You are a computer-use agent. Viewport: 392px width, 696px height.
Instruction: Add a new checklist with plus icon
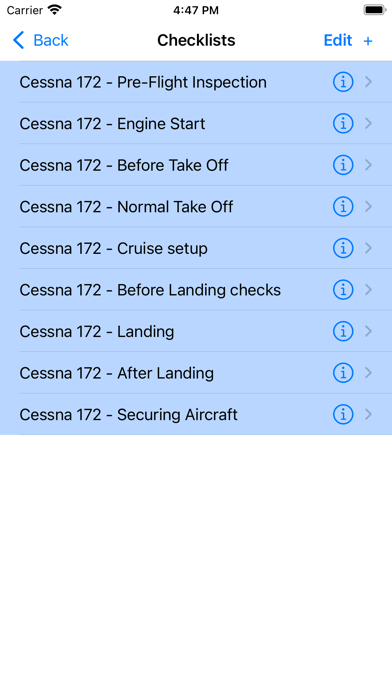[368, 41]
